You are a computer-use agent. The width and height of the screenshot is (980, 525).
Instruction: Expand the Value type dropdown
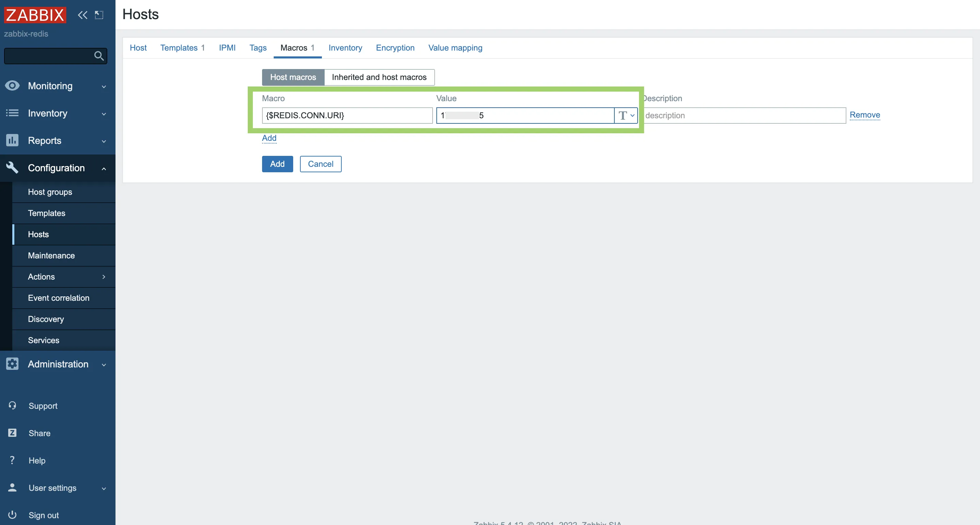(625, 116)
